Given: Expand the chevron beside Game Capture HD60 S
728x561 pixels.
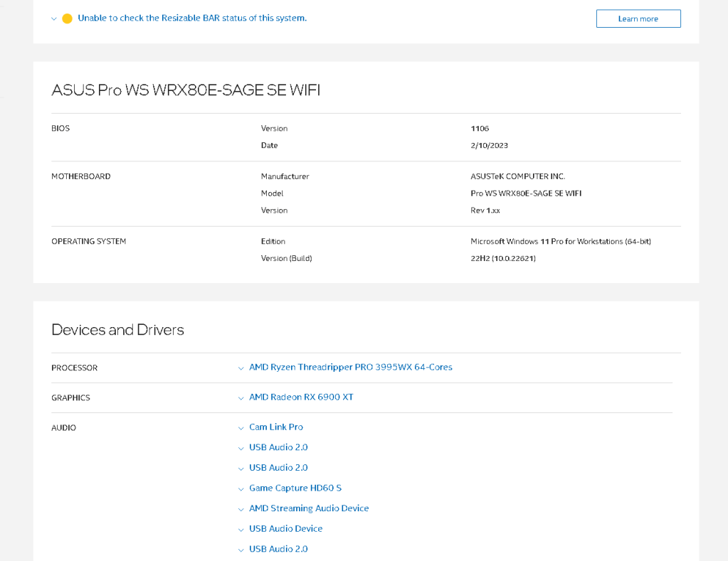Looking at the screenshot, I should pos(241,489).
